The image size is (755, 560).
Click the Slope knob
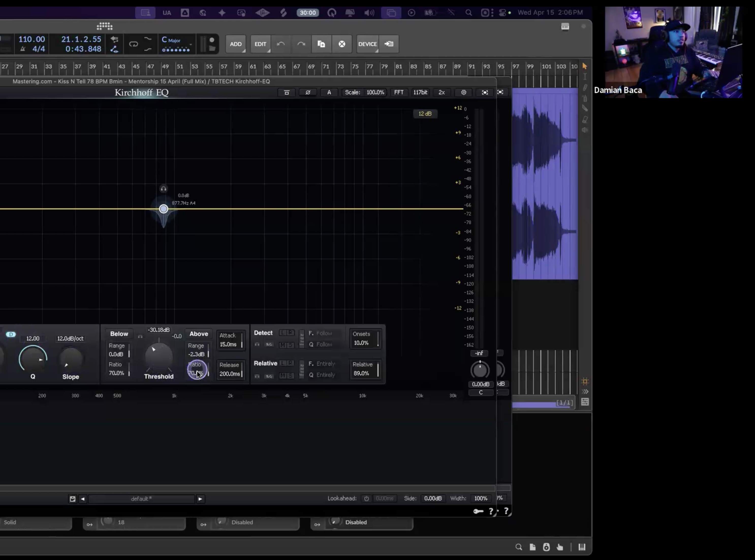(x=71, y=359)
